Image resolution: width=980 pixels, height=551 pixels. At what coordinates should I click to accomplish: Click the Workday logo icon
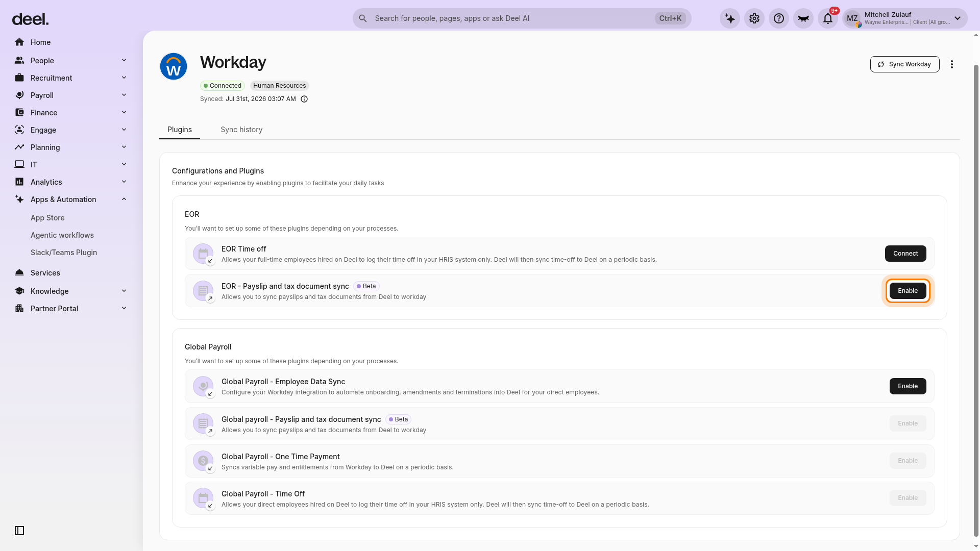click(174, 66)
